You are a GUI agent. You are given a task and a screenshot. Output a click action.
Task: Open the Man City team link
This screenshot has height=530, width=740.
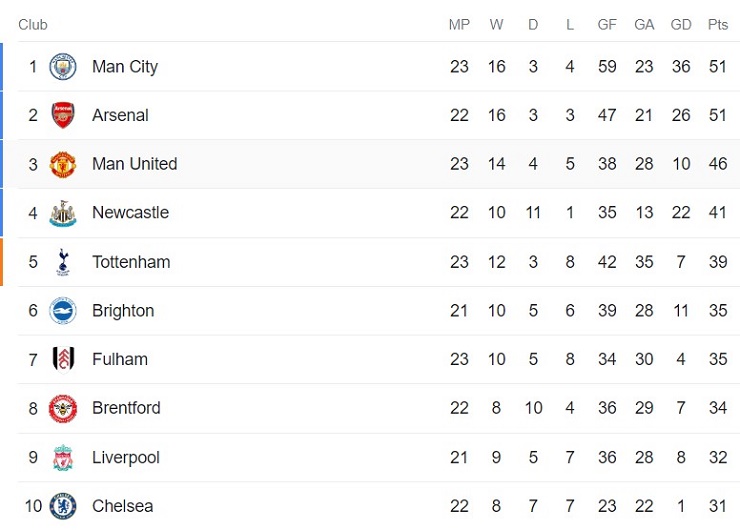point(125,67)
